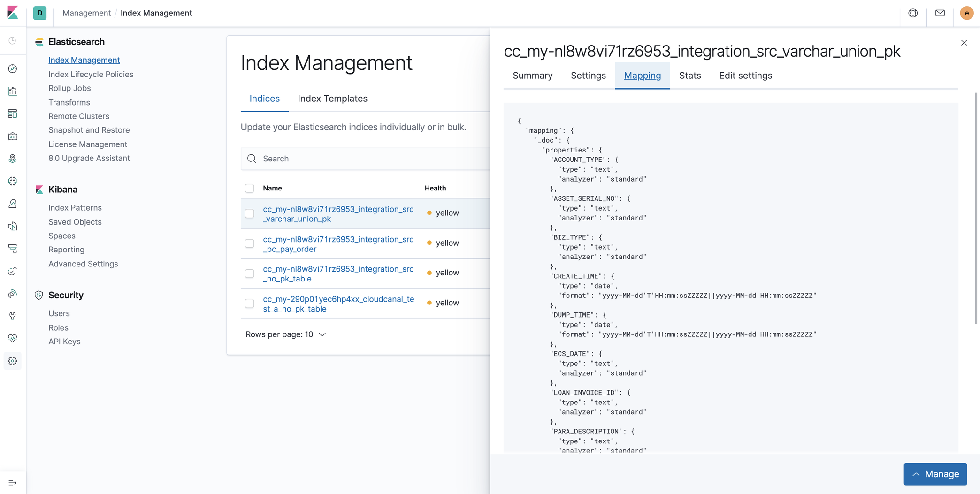The width and height of the screenshot is (980, 494).
Task: Open Discover from the compass icon
Action: pyautogui.click(x=13, y=69)
